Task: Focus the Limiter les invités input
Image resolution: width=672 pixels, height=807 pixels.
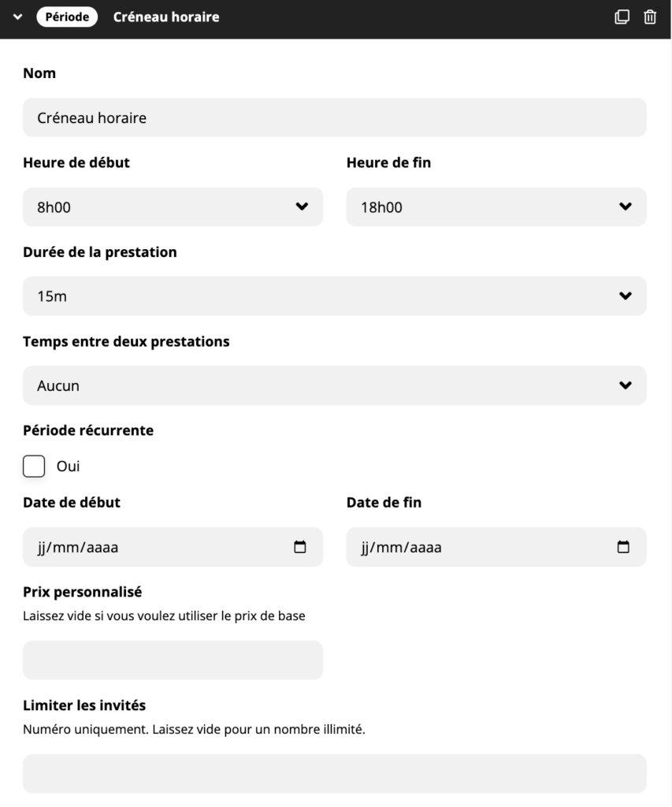Action: [x=334, y=773]
